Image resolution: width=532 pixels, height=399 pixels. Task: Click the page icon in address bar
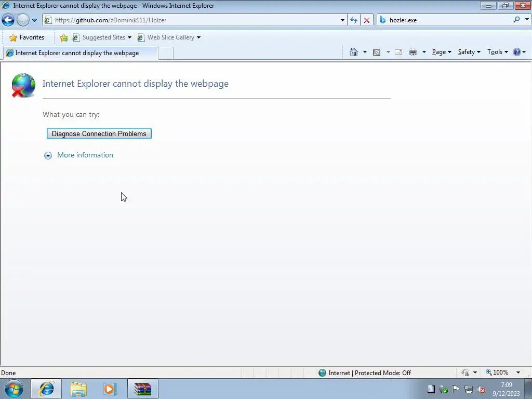click(x=48, y=20)
